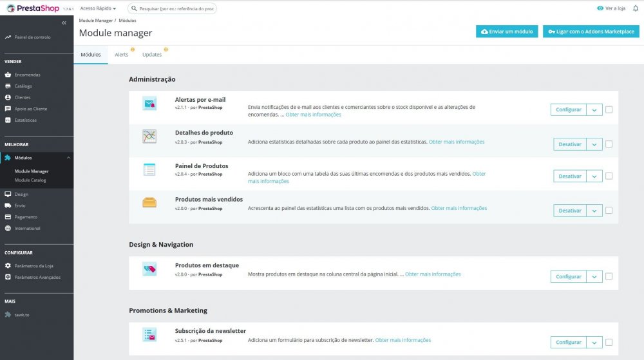Image resolution: width=644 pixels, height=360 pixels.
Task: Configure the Produtos em destaque module
Action: coord(569,277)
